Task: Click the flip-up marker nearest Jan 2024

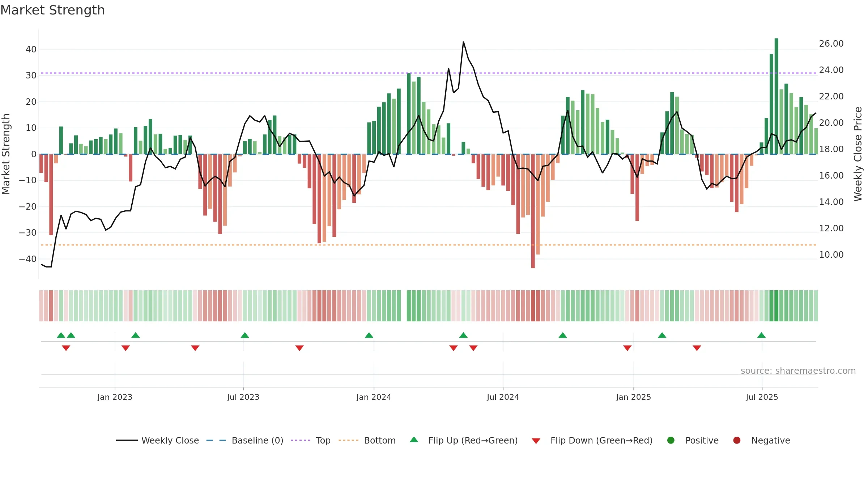Action: (x=369, y=335)
